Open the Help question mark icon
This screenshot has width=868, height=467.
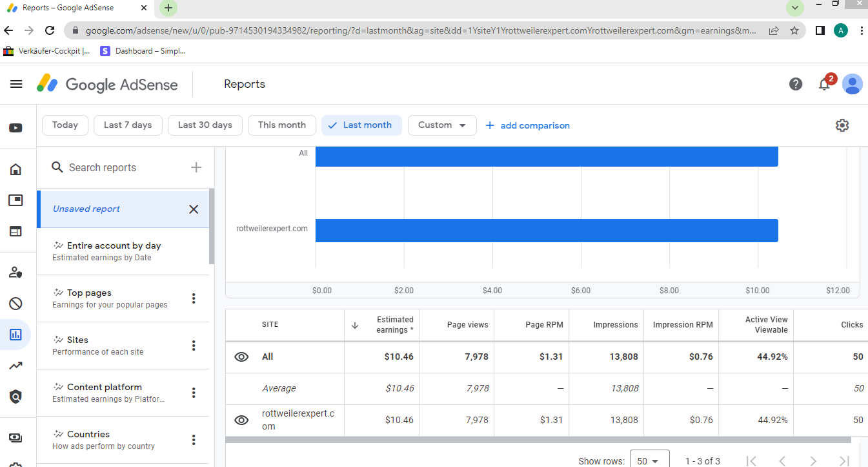pos(796,84)
